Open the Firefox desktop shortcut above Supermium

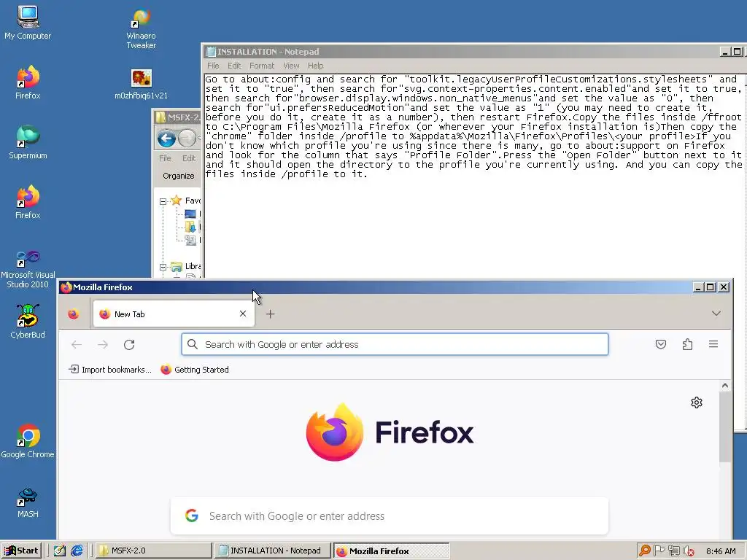pos(28,82)
